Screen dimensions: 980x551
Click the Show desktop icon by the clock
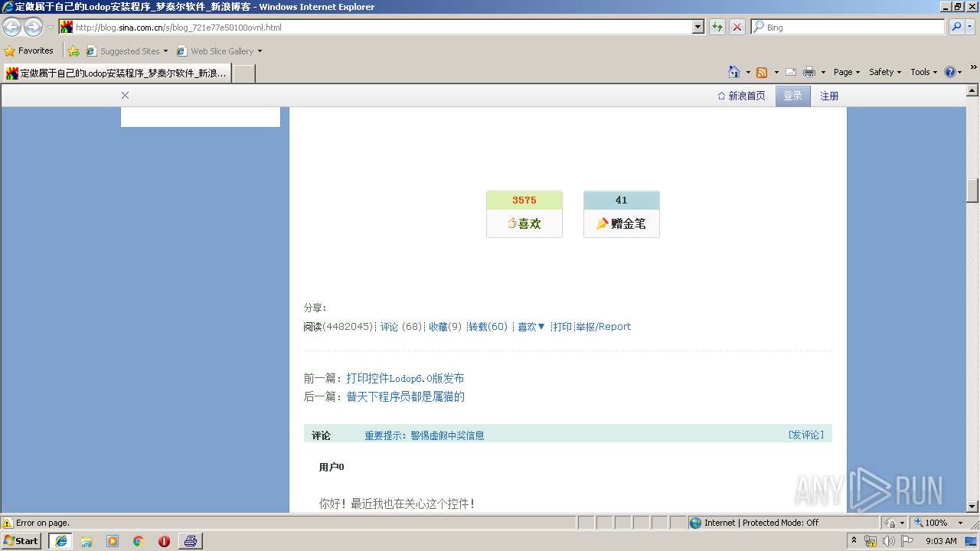point(972,541)
